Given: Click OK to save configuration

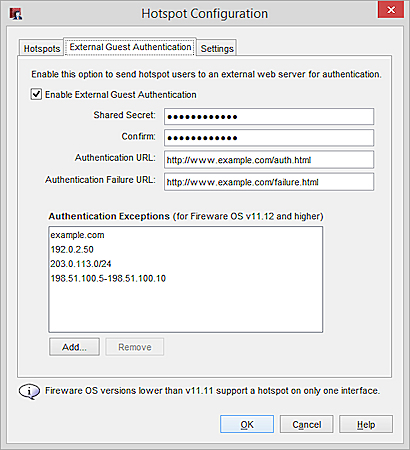Looking at the screenshot, I should 247,424.
